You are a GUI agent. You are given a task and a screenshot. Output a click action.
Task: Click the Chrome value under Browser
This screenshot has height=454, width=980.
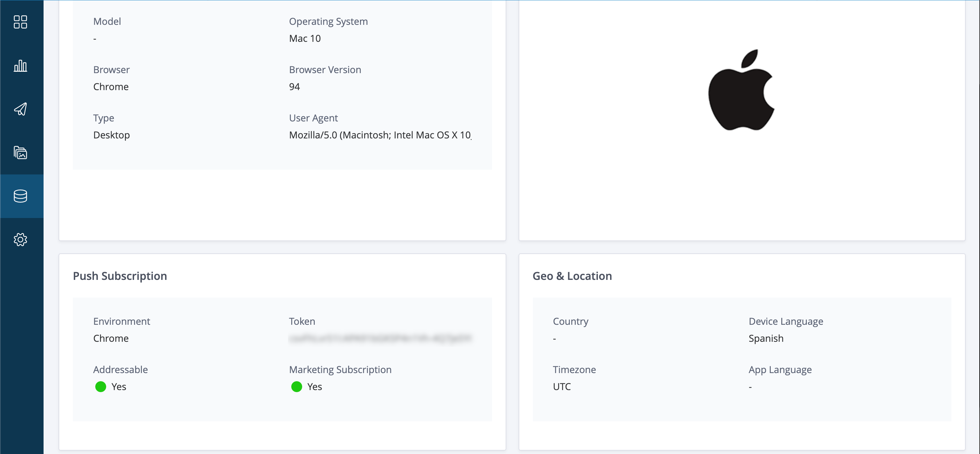tap(111, 87)
